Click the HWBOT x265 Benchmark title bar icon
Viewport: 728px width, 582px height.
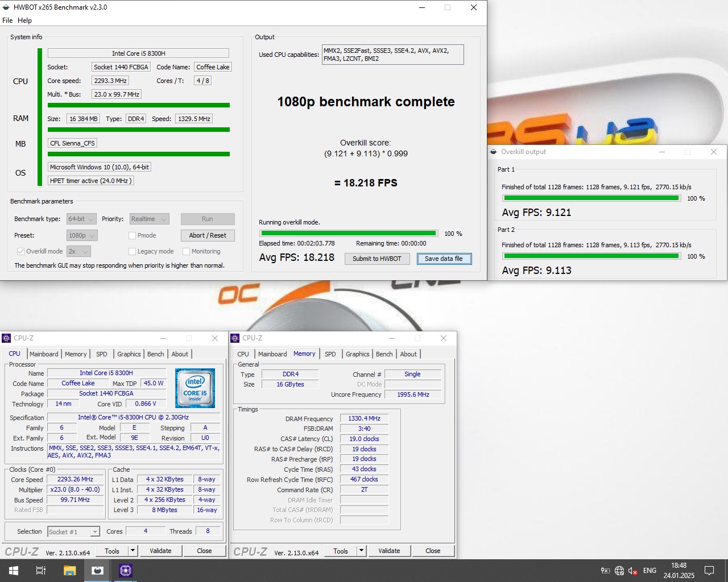[x=6, y=7]
